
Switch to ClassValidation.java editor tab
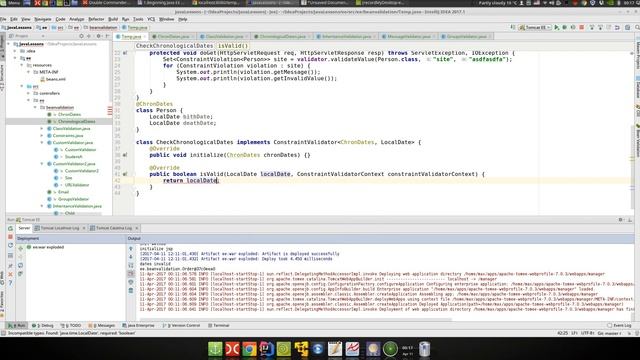coord(224,37)
